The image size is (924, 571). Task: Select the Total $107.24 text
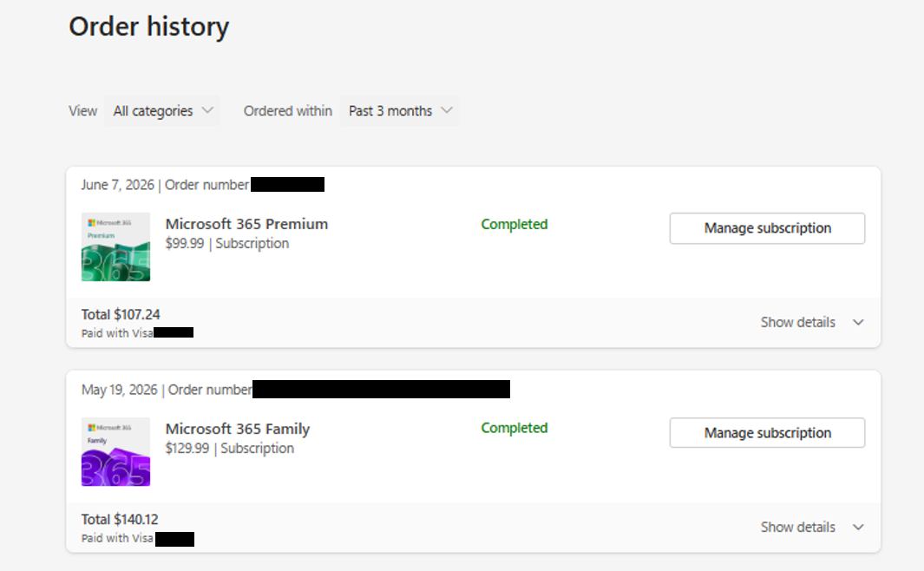pyautogui.click(x=121, y=314)
